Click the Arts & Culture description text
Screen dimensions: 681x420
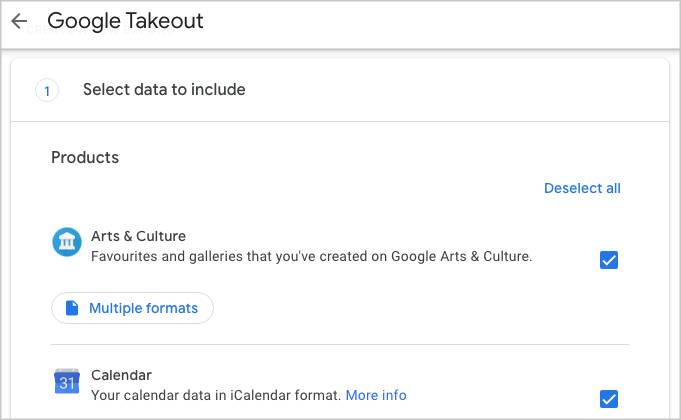pos(311,256)
